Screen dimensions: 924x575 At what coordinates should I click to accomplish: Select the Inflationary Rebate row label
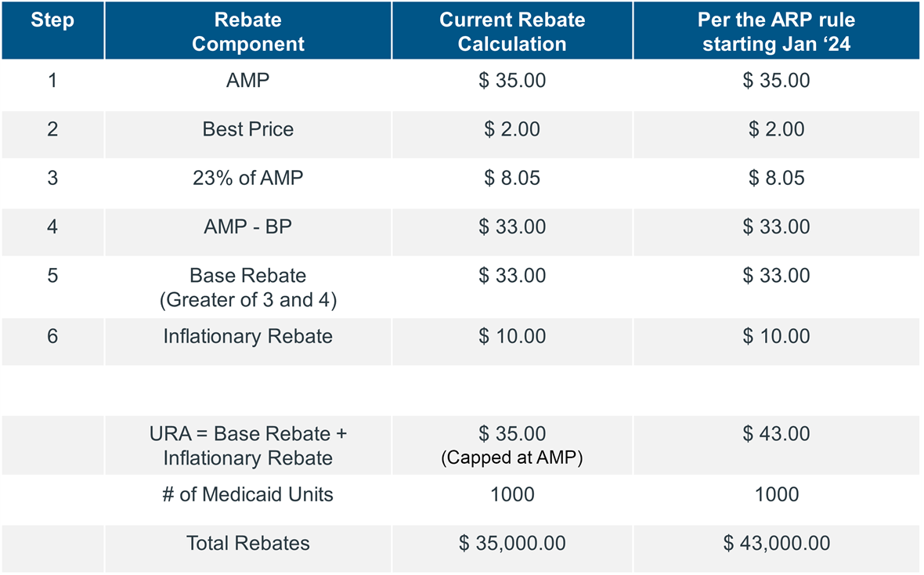click(248, 336)
